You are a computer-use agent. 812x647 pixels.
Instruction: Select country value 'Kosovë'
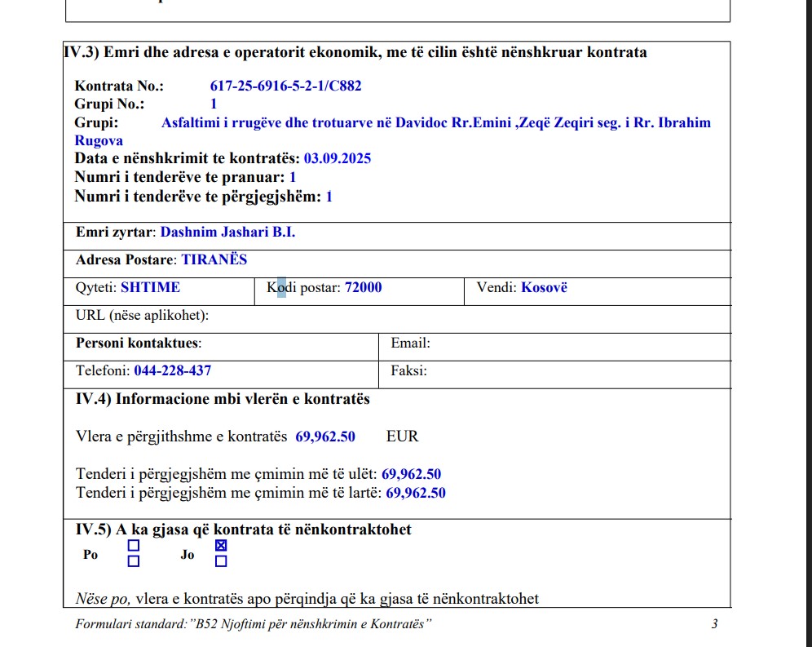pyautogui.click(x=545, y=288)
